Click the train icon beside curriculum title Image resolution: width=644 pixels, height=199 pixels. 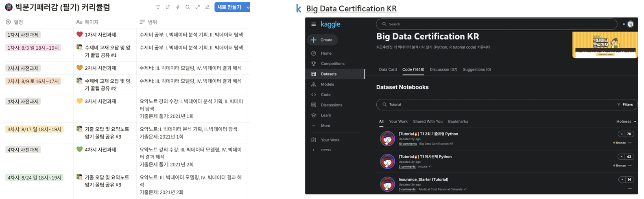[9, 7]
